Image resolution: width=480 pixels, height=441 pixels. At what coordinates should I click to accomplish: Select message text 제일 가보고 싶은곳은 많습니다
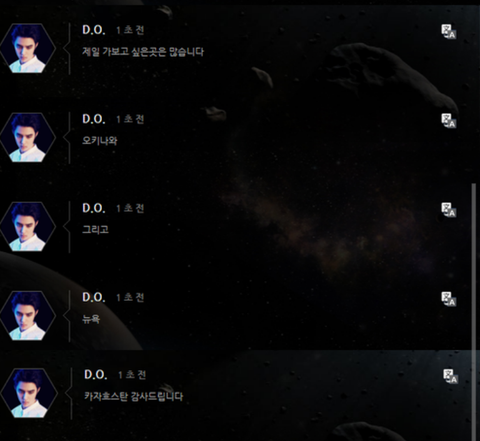(x=143, y=52)
